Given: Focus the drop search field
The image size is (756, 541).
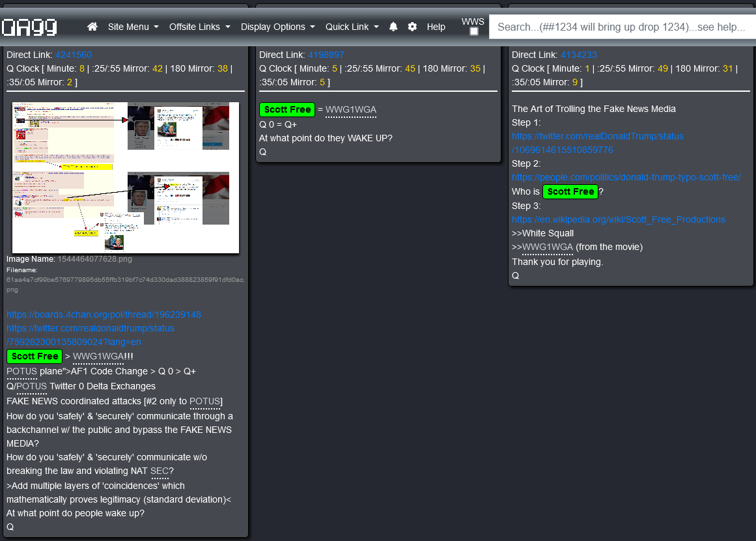Looking at the screenshot, I should tap(623, 27).
